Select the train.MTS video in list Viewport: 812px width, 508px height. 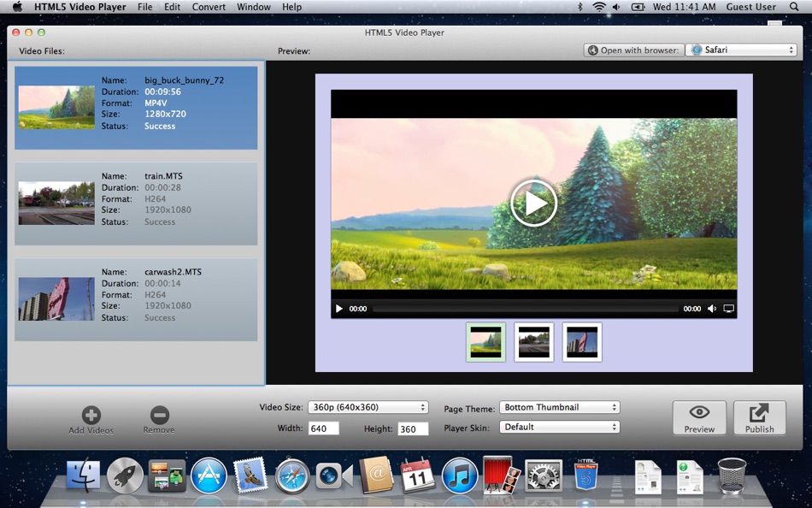point(137,204)
